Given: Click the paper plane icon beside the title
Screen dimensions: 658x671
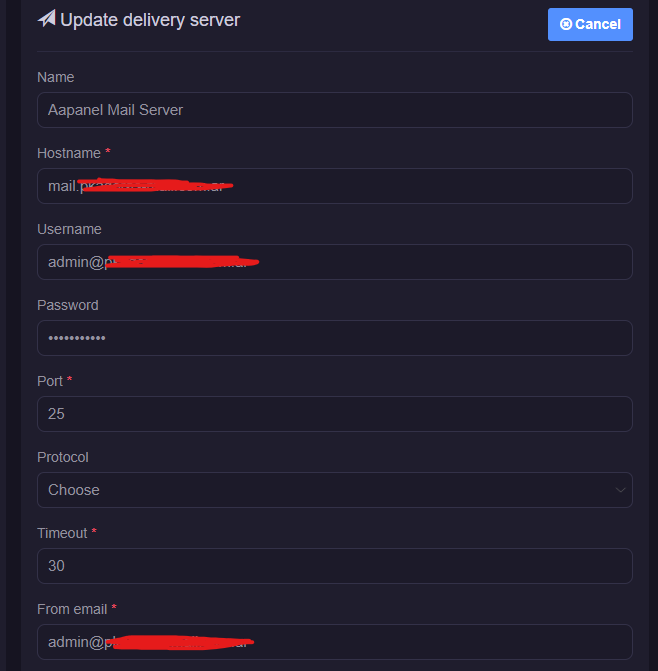Looking at the screenshot, I should point(46,19).
